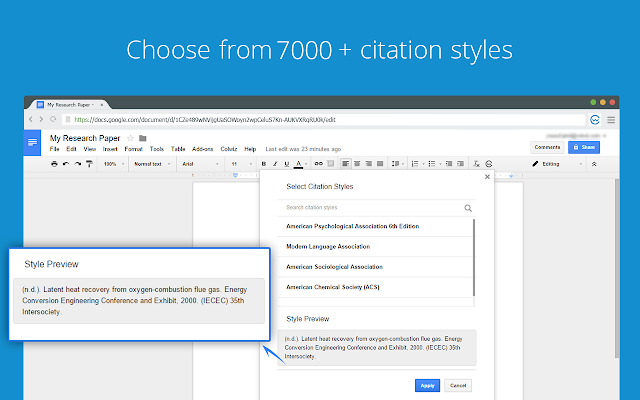The width and height of the screenshot is (640, 400).
Task: Select Left align
Action: (345, 164)
